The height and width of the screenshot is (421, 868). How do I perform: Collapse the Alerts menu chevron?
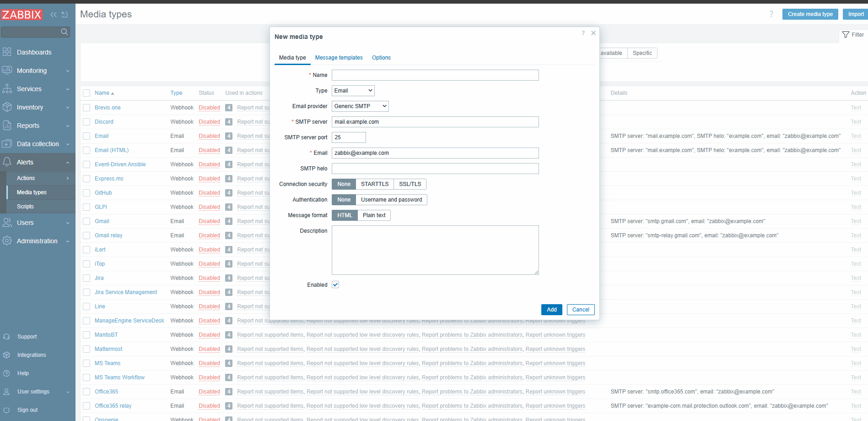68,163
